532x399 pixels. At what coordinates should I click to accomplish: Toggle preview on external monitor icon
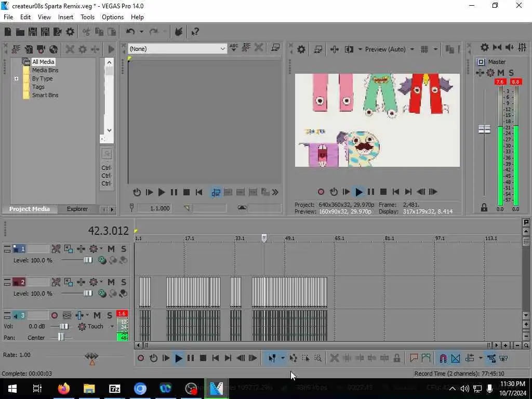pyautogui.click(x=318, y=49)
